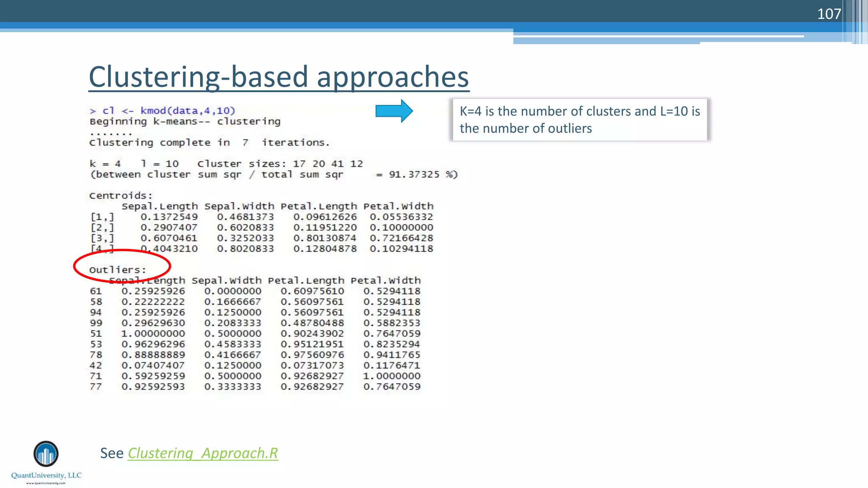
Task: Click slide number 107
Action: tap(829, 14)
